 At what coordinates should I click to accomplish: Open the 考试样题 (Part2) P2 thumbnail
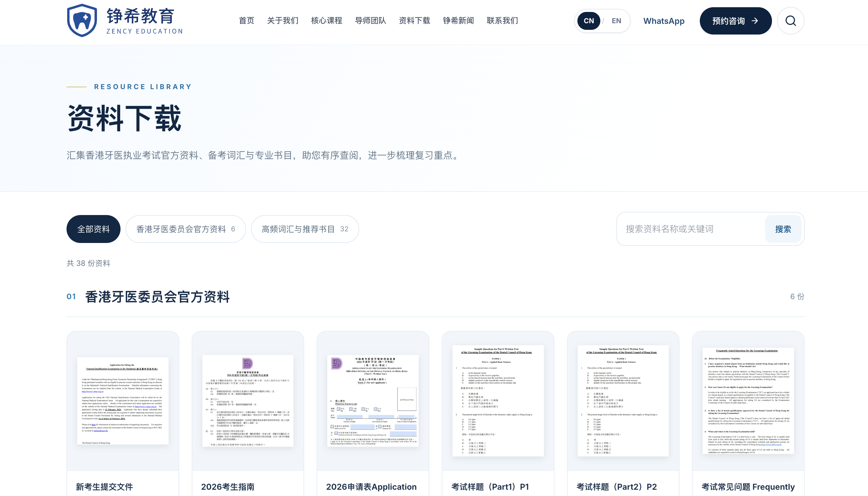[623, 401]
